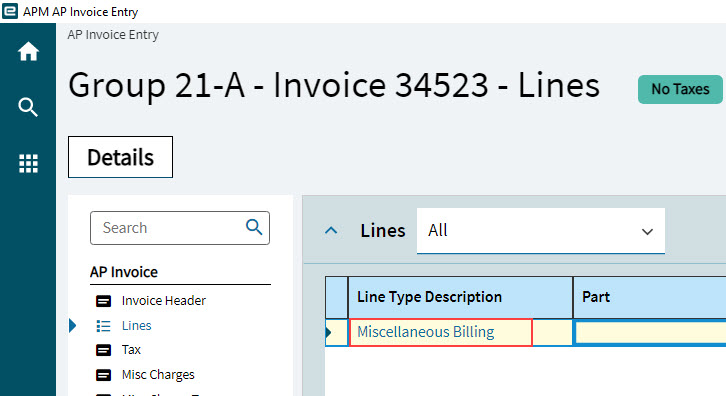Open the sidebar search magnifier icon
726x396 pixels.
[x=28, y=107]
